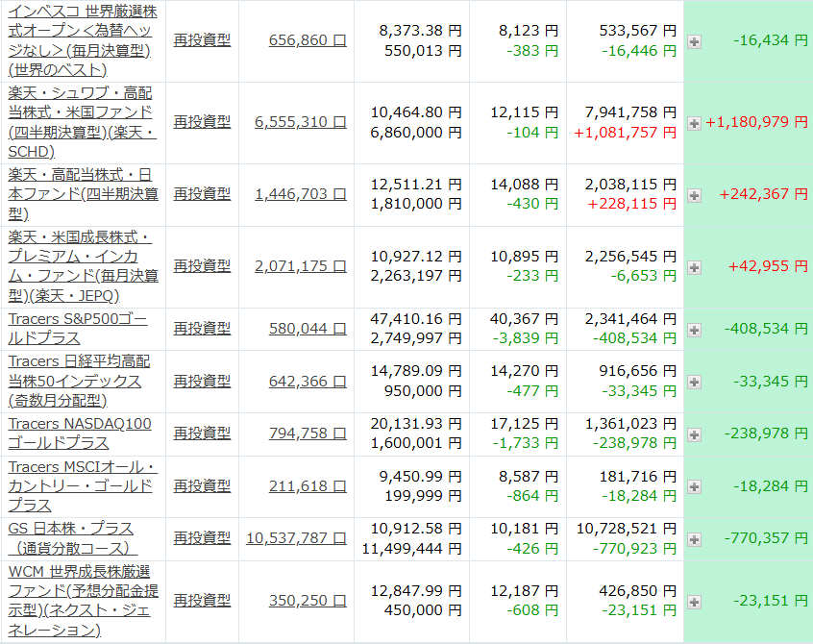Screen dimensions: 813x644
Task: Open インベスコ 世界厳選株式オープン fund link
Action: click(x=83, y=40)
